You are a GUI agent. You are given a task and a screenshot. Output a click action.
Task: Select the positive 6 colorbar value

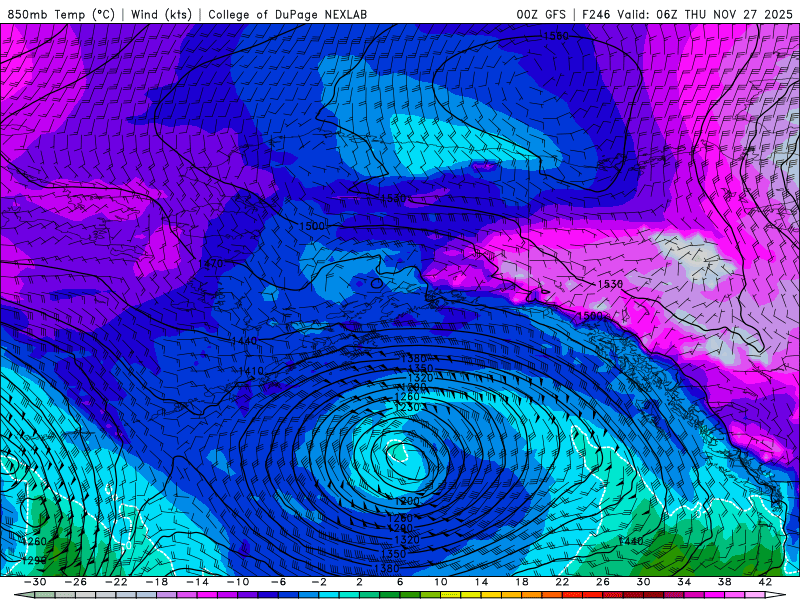[x=399, y=582]
